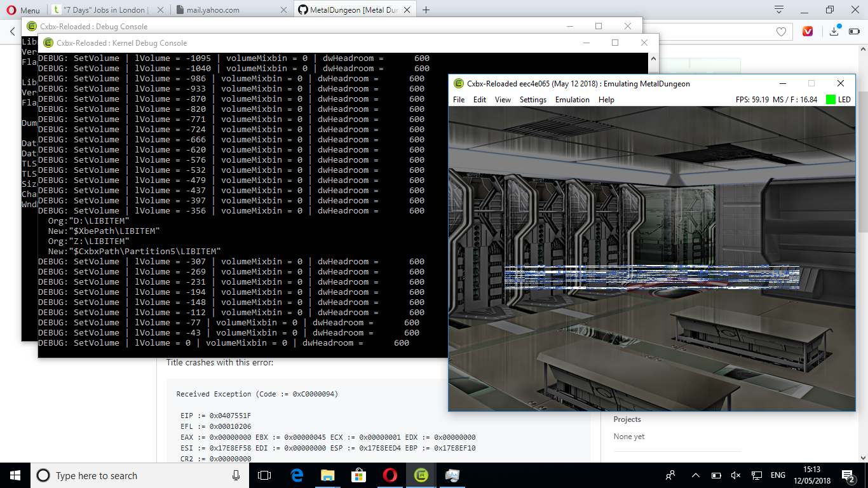Open Task View from the taskbar

(264, 475)
